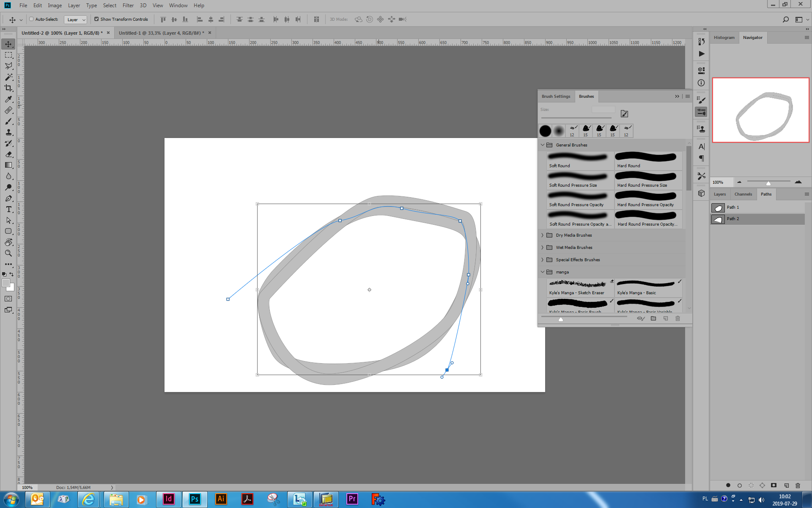Click Navigator preview thumbnail

click(760, 110)
